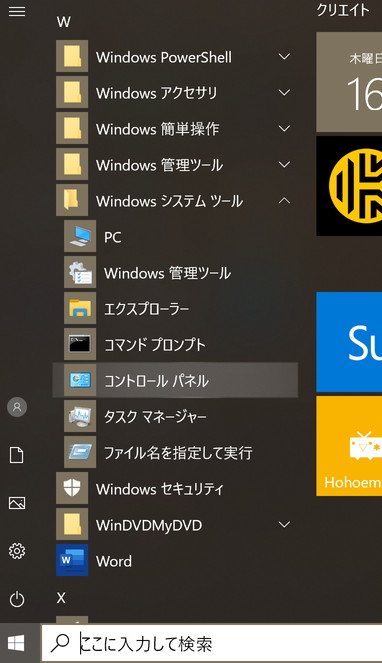
Task: Click the Windows PowerShell folder icon
Action: [72, 56]
